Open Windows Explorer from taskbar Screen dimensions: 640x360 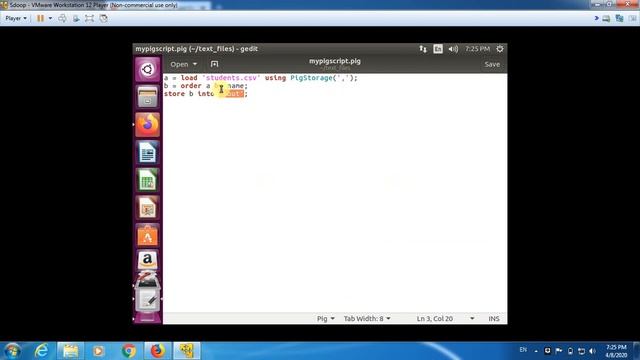pyautogui.click(x=70, y=351)
